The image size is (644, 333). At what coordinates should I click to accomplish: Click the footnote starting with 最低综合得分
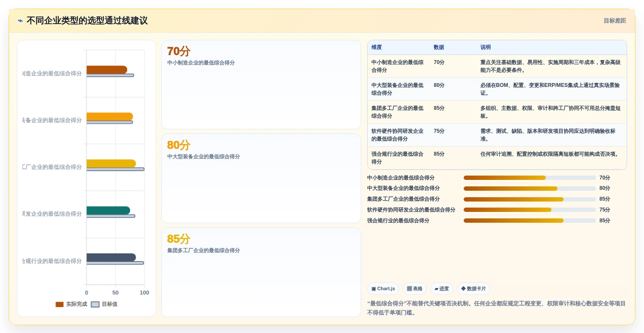point(496,308)
